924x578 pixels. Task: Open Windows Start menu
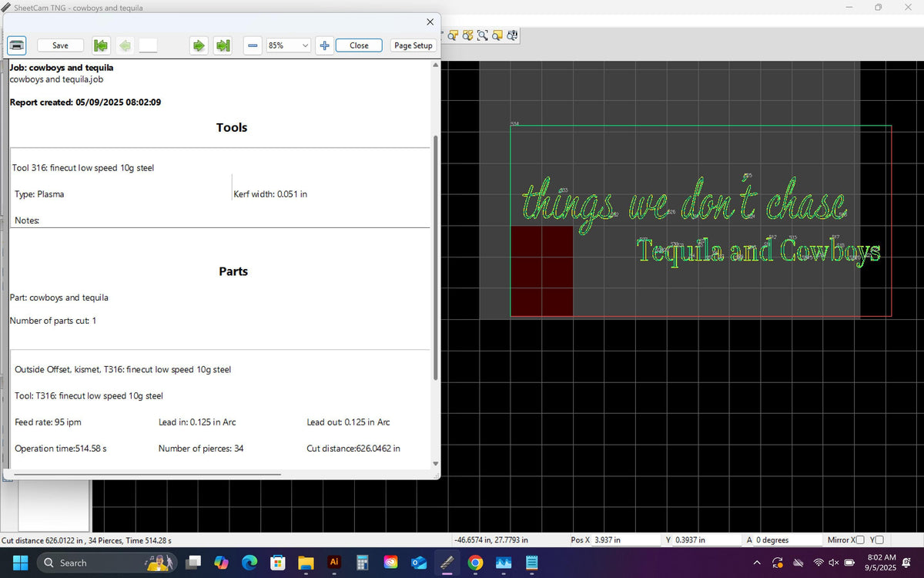coord(20,563)
